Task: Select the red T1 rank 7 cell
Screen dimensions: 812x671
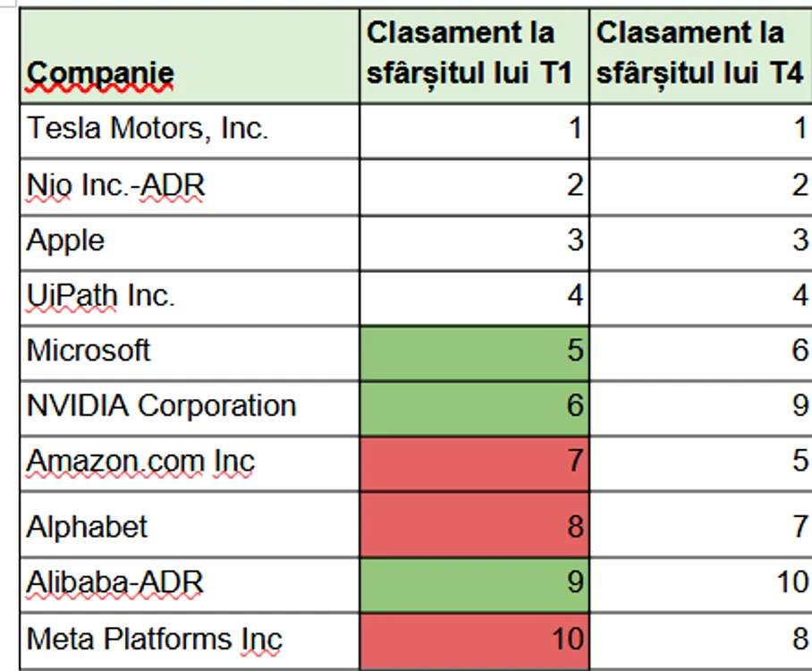Action: 474,463
